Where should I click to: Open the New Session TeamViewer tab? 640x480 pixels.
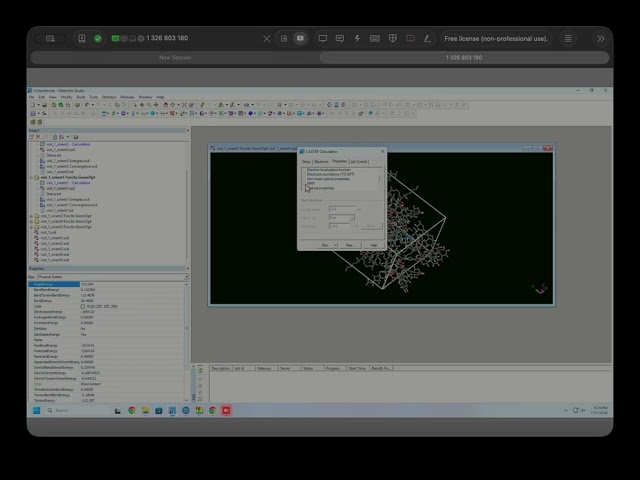[x=175, y=58]
